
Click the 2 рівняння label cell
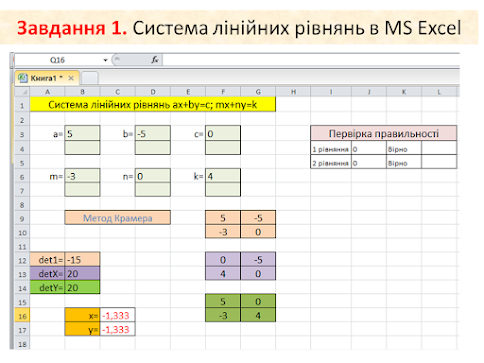[x=331, y=163]
